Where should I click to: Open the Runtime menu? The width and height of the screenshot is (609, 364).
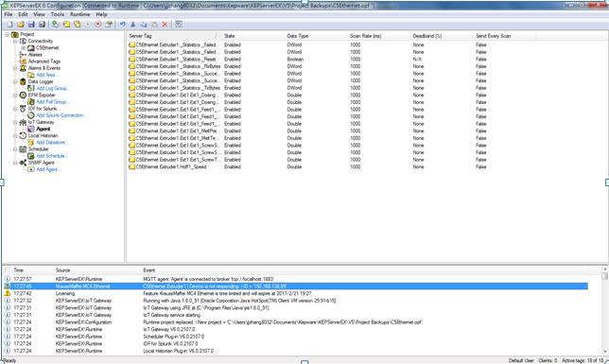[x=80, y=14]
